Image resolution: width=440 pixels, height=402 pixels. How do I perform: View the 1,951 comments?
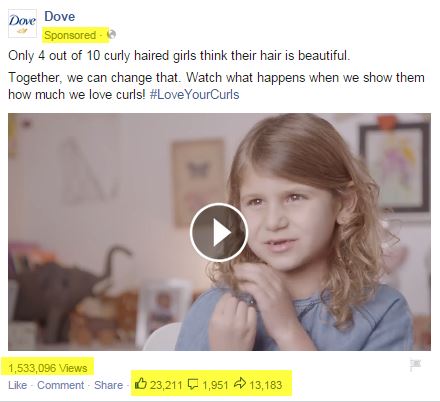[215, 385]
